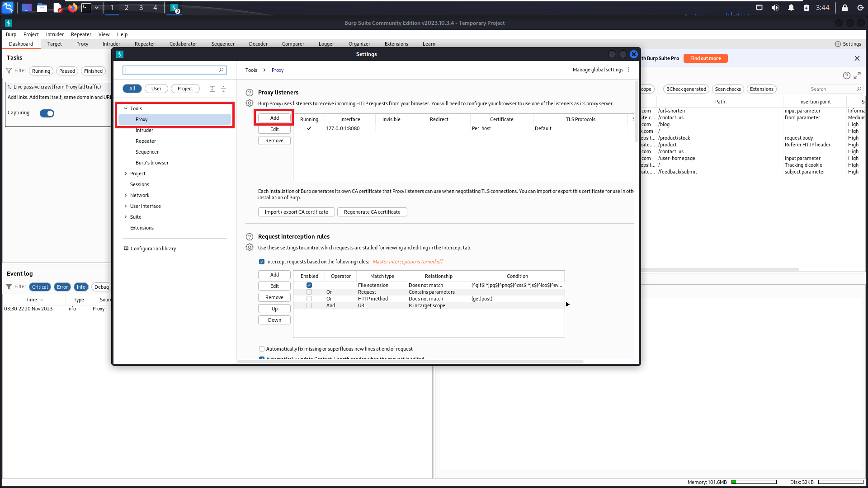This screenshot has height=488, width=868.
Task: Move interception rule Down
Action: pos(274,320)
